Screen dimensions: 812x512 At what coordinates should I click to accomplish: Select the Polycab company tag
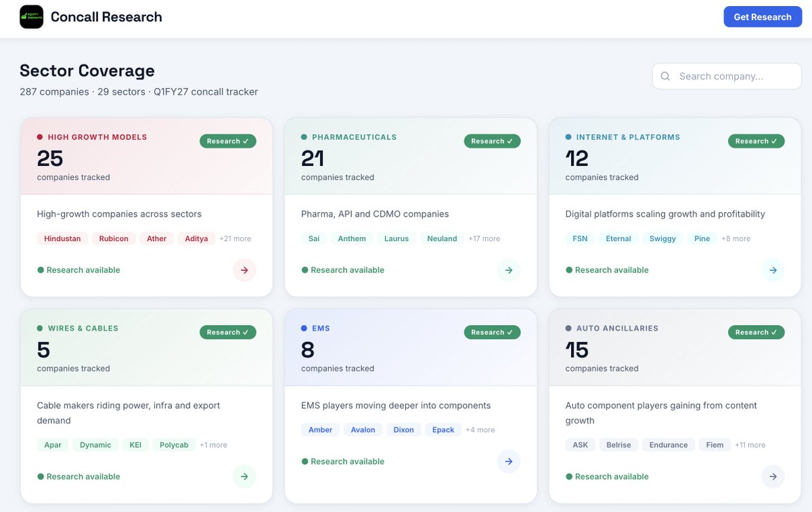174,445
